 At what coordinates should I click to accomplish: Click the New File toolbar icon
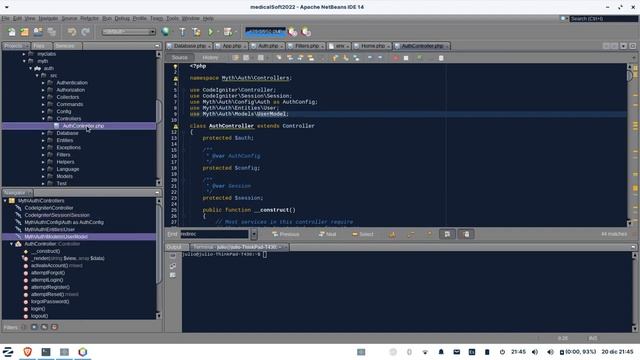pyautogui.click(x=11, y=32)
